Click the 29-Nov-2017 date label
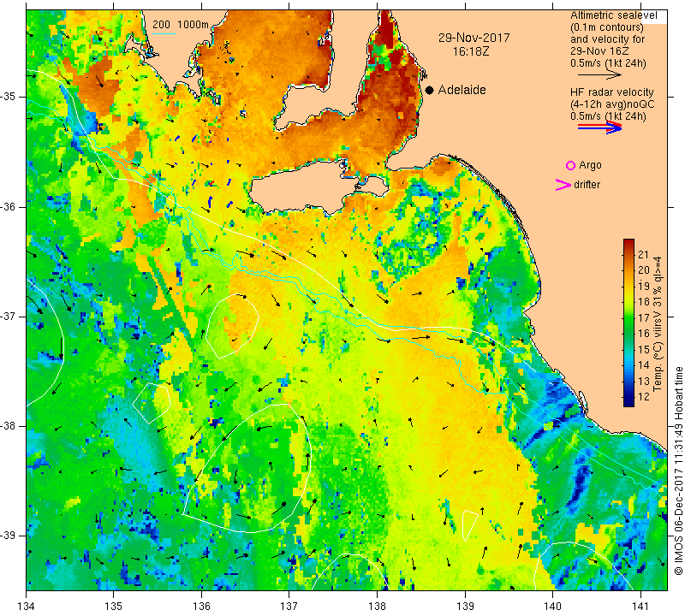685x616 pixels. [x=474, y=38]
